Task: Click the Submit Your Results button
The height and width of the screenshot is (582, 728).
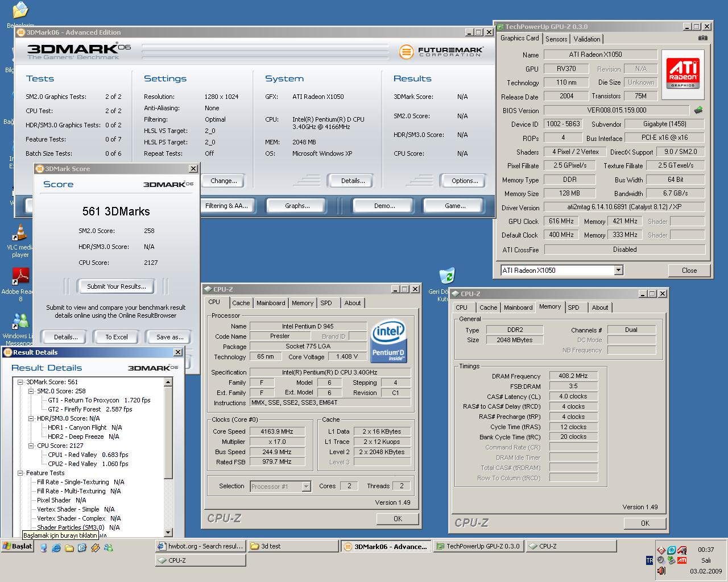Action: (x=117, y=286)
